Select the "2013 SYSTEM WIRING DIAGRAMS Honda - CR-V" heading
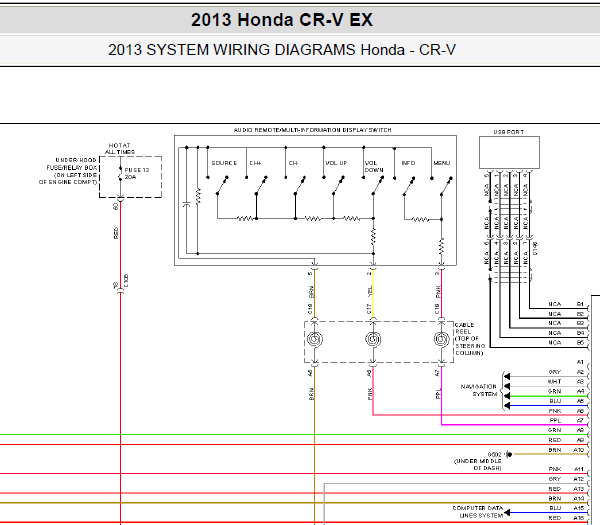This screenshot has width=600, height=525. 282,50
